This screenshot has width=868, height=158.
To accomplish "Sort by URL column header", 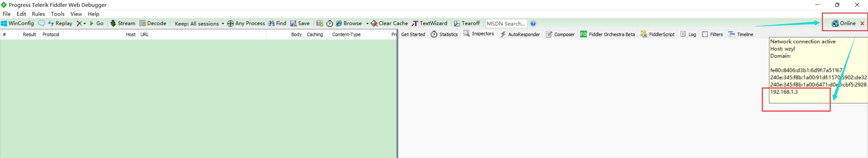I will (202, 34).
